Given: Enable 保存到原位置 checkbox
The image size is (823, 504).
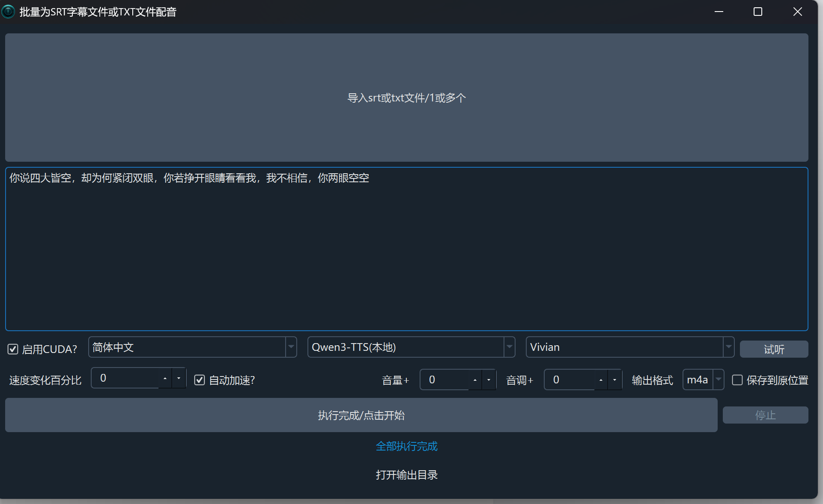Looking at the screenshot, I should click(x=737, y=380).
